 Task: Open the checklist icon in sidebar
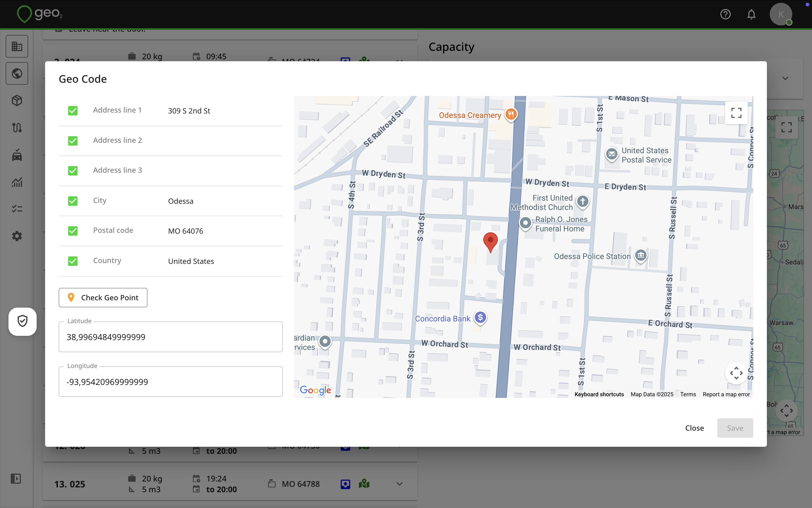click(x=17, y=209)
